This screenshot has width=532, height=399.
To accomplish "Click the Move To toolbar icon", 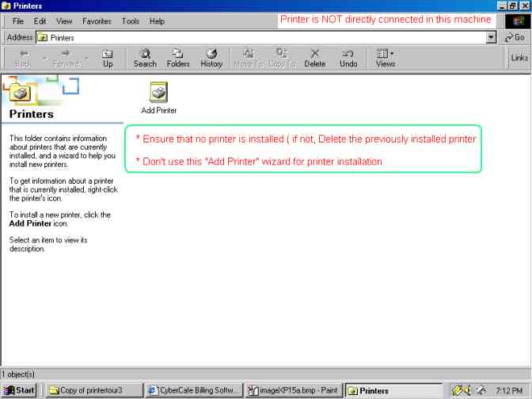I will click(x=248, y=58).
